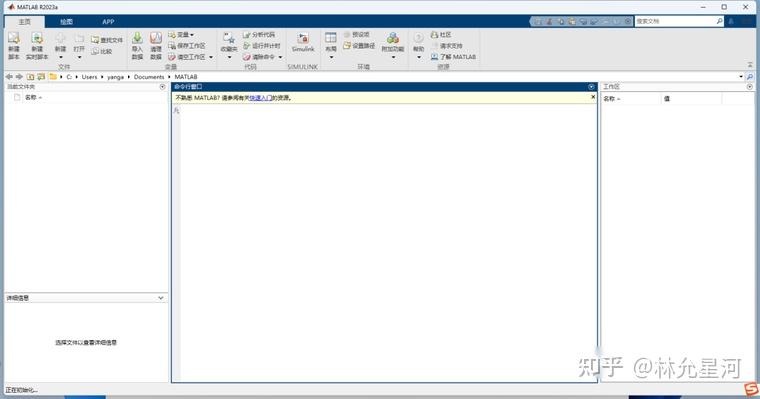Open the arrow below 帮助
This screenshot has height=399, width=760.
[419, 57]
